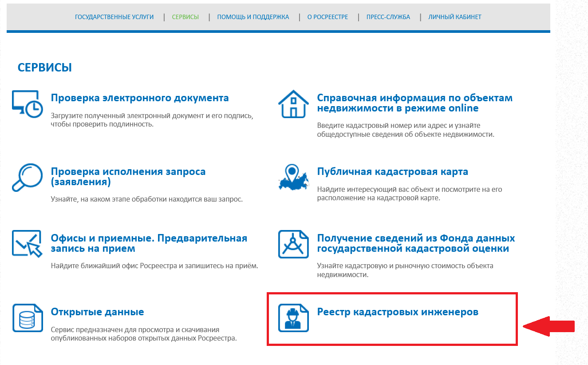Click the engineer with helmet icon

point(293,318)
